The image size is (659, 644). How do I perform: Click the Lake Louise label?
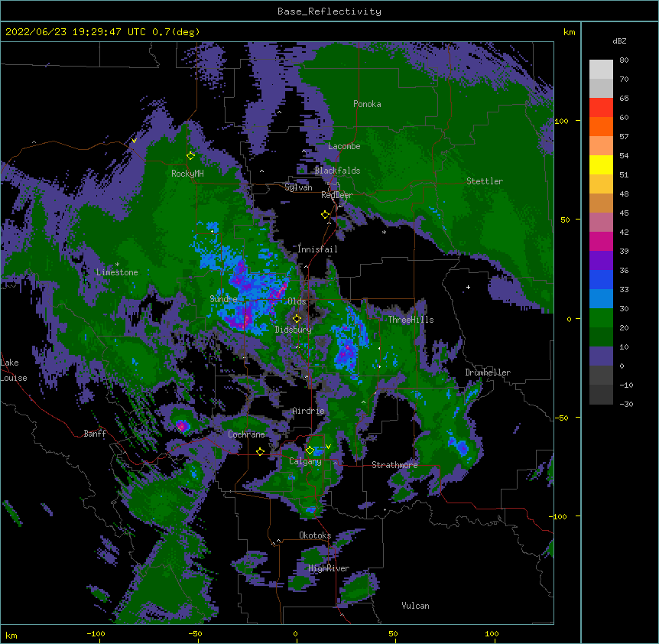pyautogui.click(x=14, y=370)
